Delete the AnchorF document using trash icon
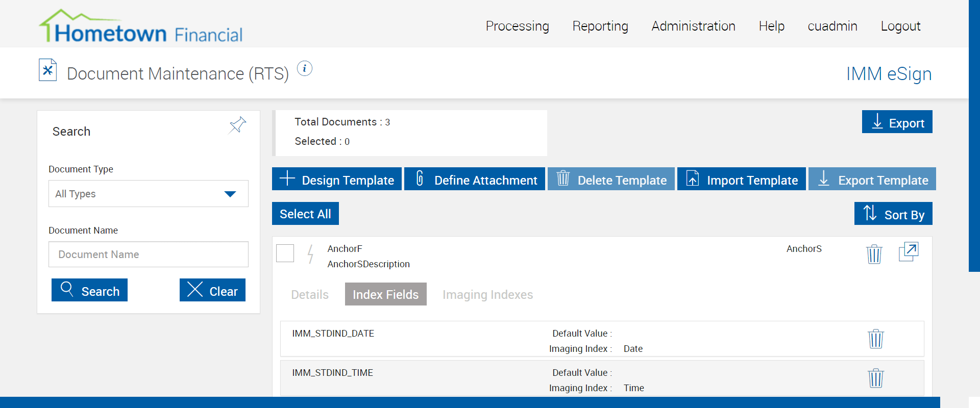 coord(874,253)
